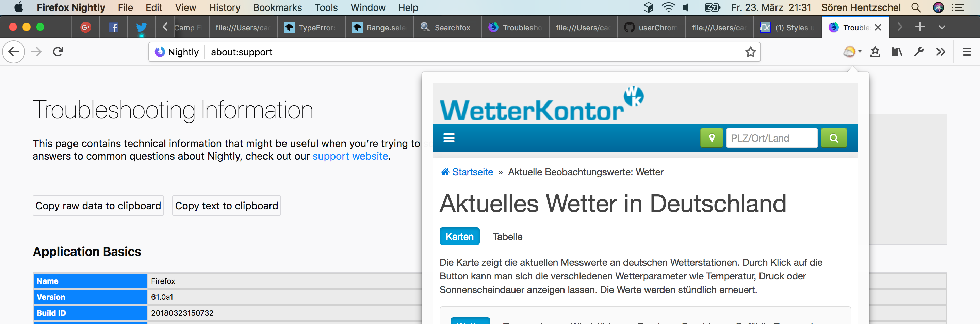980x324 pixels.
Task: Click the Spotlight search magnifier icon
Action: [916, 7]
